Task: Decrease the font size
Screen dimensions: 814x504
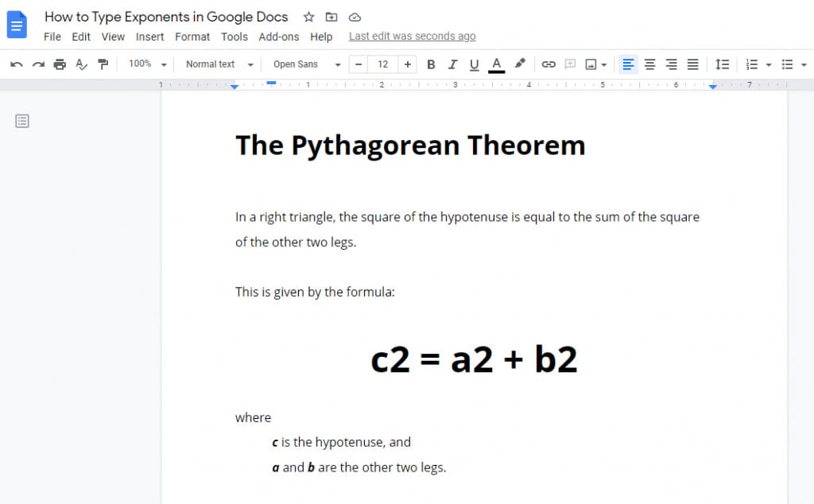Action: tap(359, 64)
